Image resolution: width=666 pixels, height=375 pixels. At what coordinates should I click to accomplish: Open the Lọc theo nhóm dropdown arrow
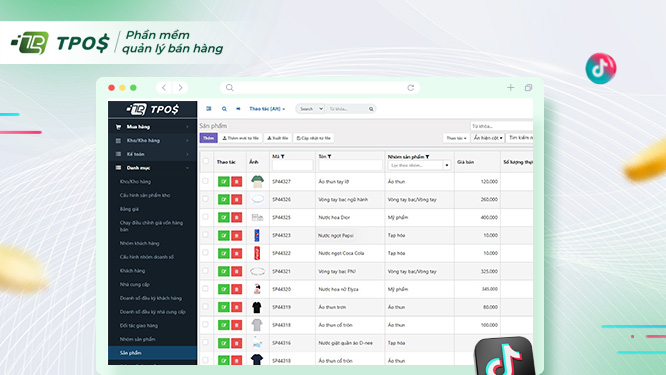[x=447, y=165]
